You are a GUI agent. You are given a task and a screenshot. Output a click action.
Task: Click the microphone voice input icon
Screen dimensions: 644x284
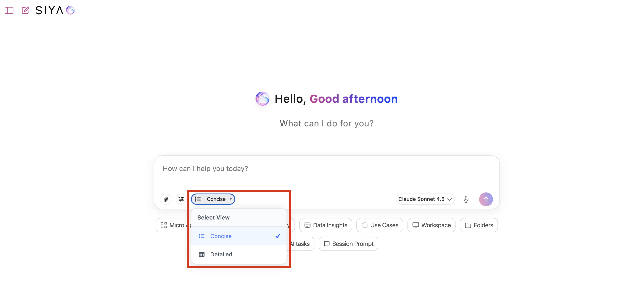(x=466, y=199)
